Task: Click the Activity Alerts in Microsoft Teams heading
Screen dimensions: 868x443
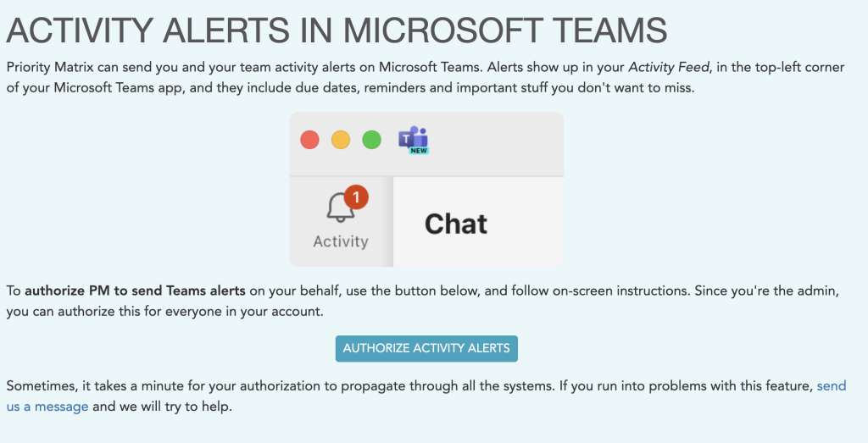Action: point(337,31)
